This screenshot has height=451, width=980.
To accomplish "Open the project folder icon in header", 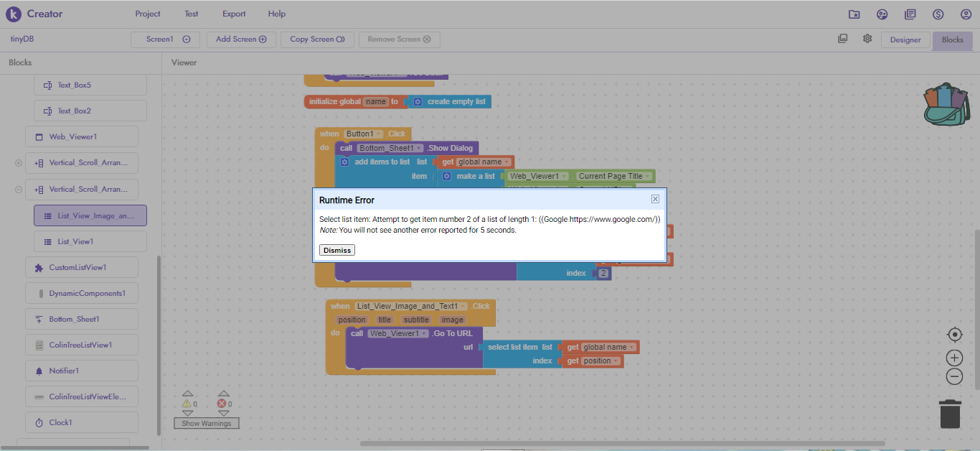I will tap(854, 14).
